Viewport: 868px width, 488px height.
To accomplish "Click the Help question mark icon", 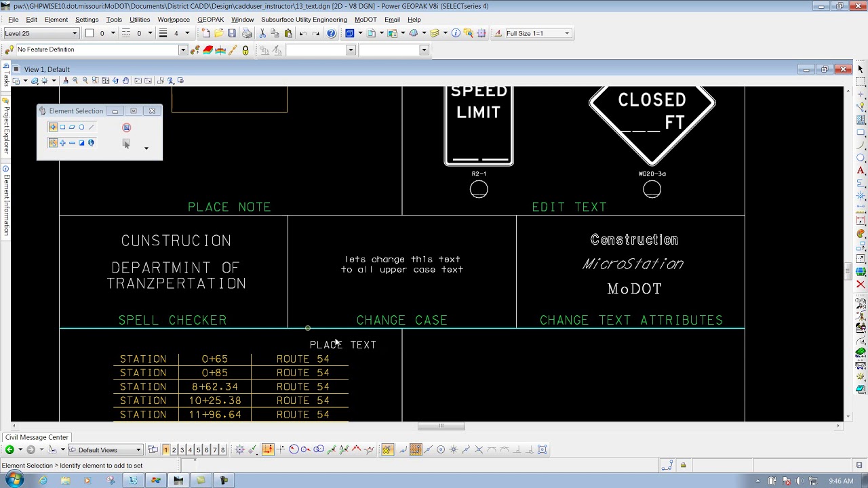I will click(x=331, y=33).
